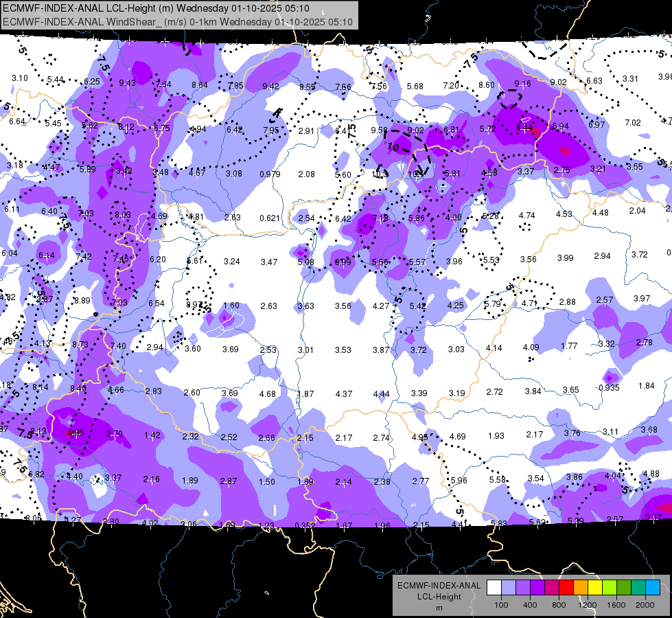Click the wind shear value 2.04
Viewport: 672px width, 618px height.
point(637,211)
